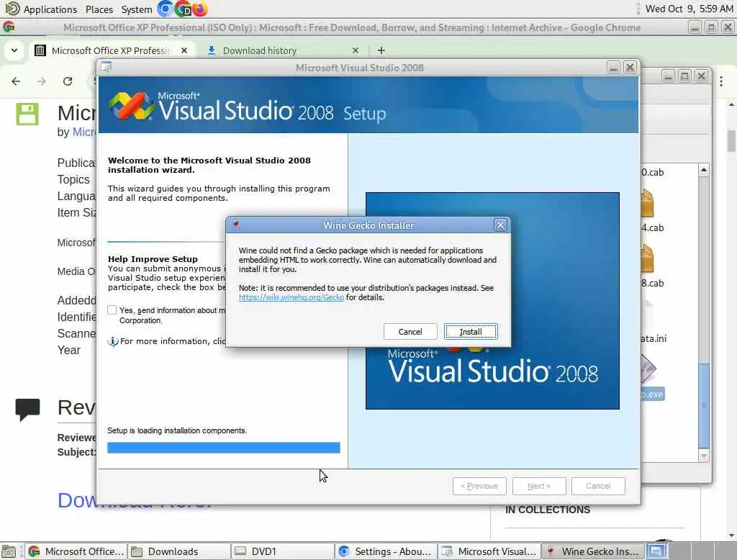Switch to Download history tab
The height and width of the screenshot is (560, 737).
(259, 50)
